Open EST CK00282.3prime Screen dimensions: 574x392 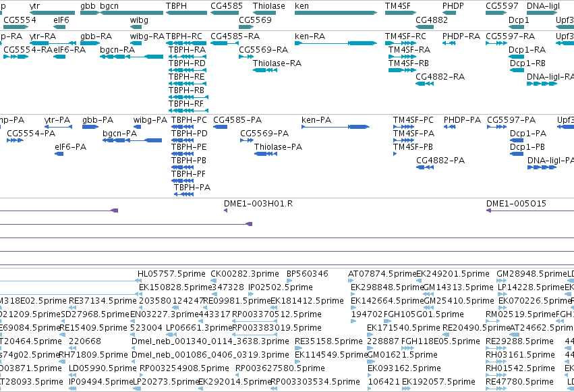click(245, 274)
